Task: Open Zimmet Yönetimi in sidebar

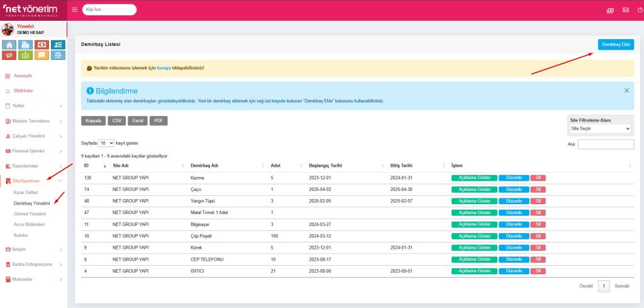Action: click(30, 214)
